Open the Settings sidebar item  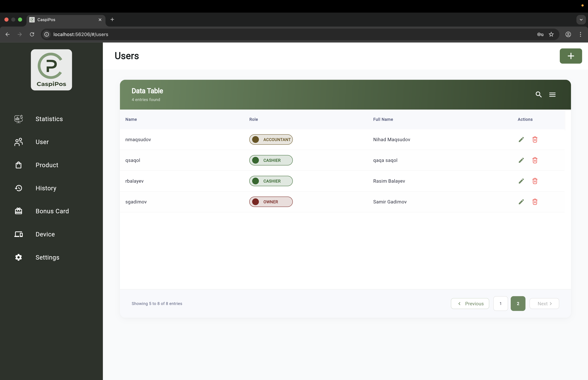tap(47, 257)
